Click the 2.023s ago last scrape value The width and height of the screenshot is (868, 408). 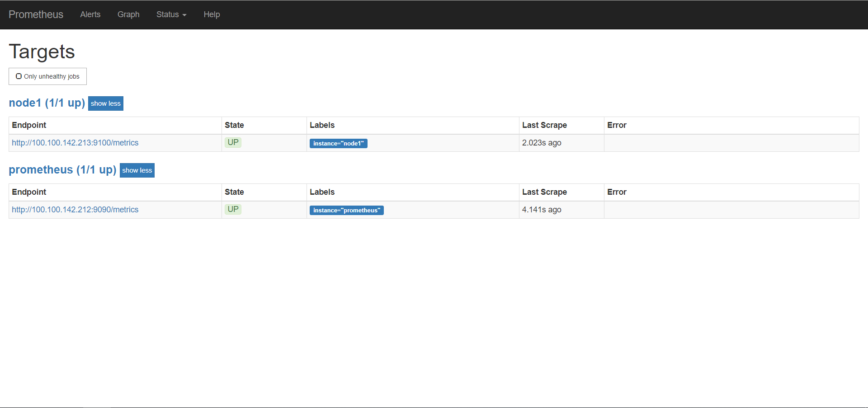pyautogui.click(x=542, y=143)
